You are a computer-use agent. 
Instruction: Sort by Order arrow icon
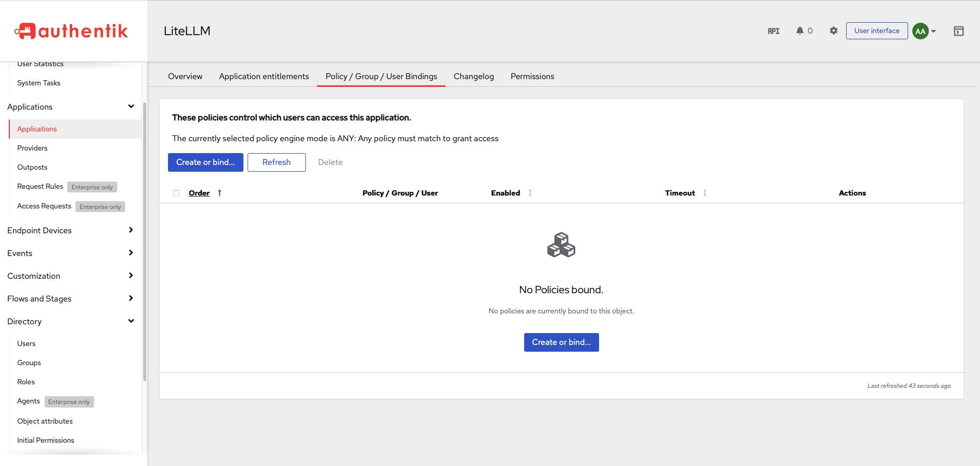click(x=220, y=193)
